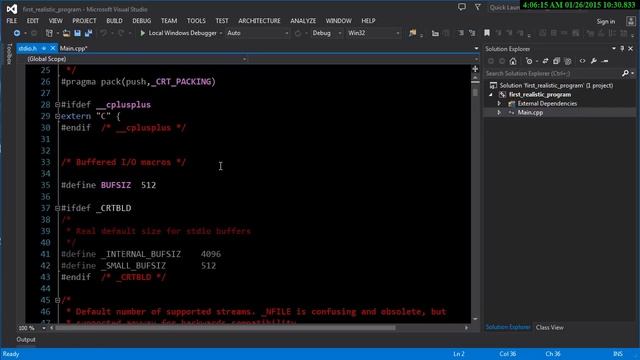Pin the stdio.h tab with pin icon

[x=44, y=48]
